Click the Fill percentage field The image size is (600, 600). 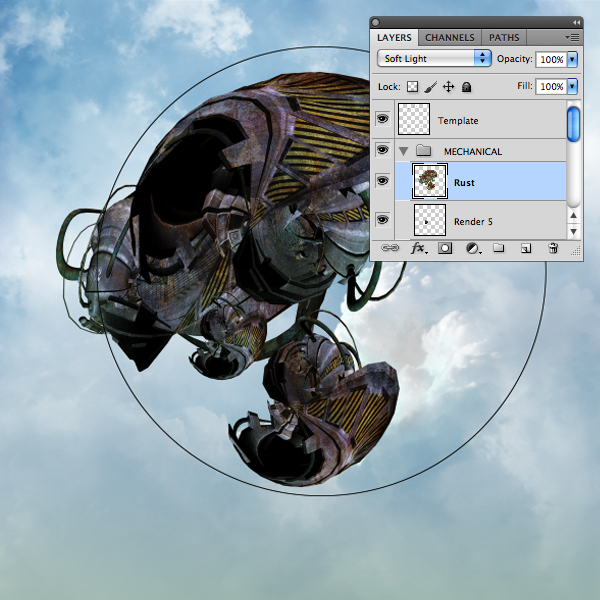click(x=551, y=86)
